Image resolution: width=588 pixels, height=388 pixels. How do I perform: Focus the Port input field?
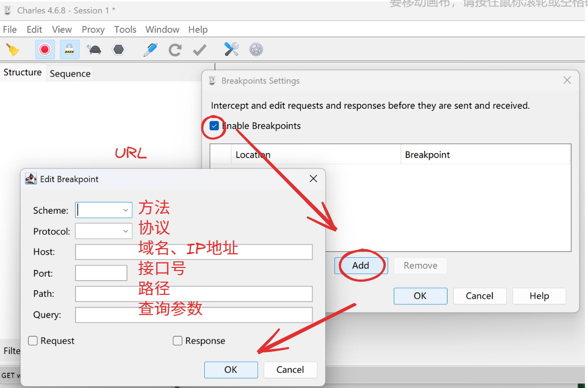pos(101,273)
